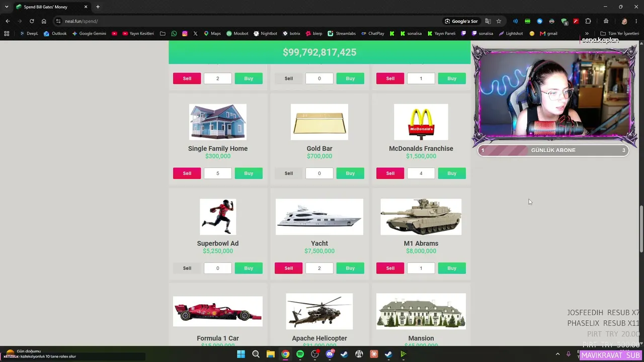
Task: Open the WhatsApp bookmark icon
Action: (174, 34)
